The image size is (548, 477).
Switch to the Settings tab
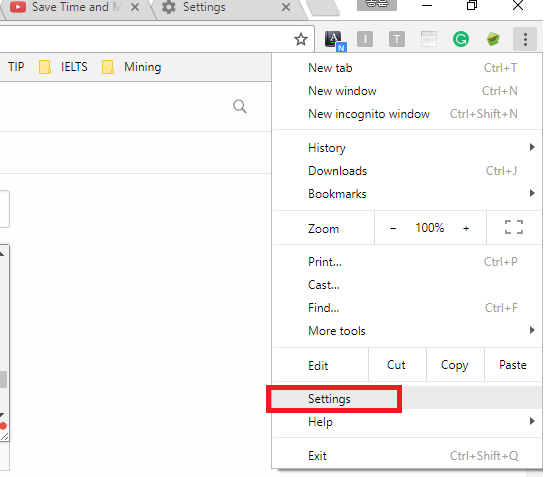[229, 8]
